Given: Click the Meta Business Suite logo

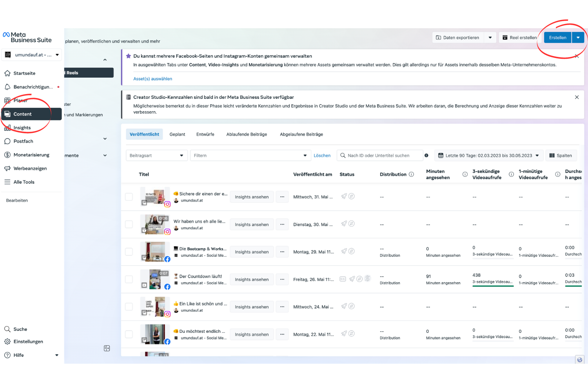Looking at the screenshot, I should 27,37.
